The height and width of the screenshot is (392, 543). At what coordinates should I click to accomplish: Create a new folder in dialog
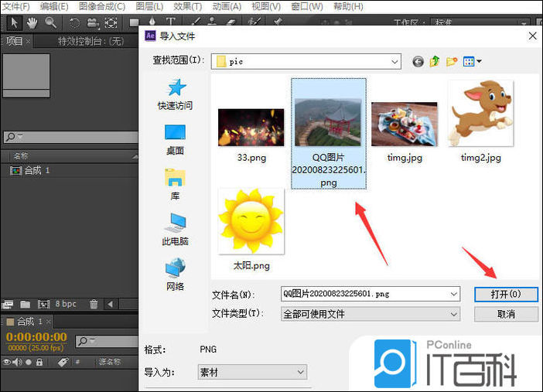click(x=452, y=61)
